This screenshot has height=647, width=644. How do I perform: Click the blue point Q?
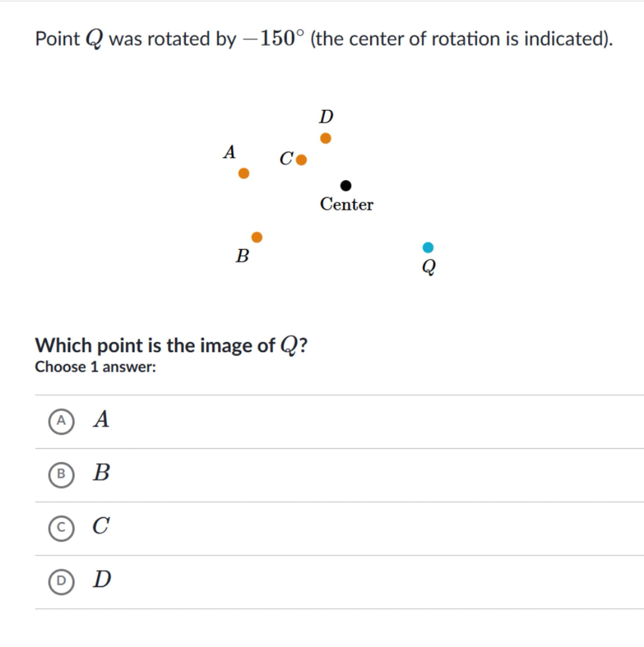[x=428, y=248]
